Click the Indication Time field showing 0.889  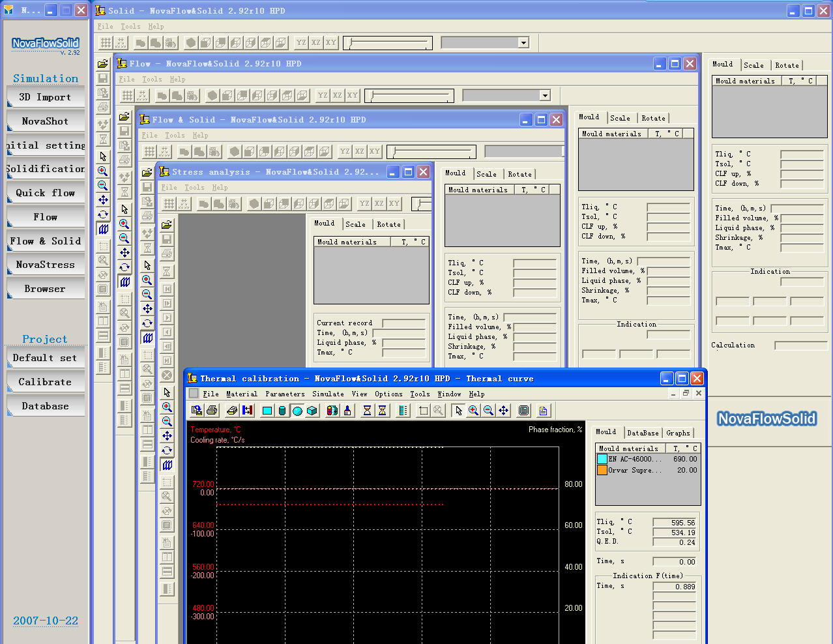[x=675, y=587]
